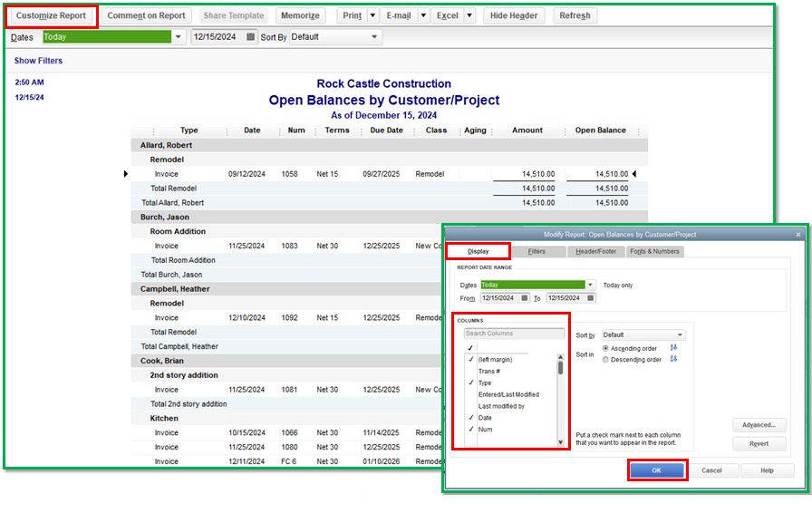The height and width of the screenshot is (513, 812).
Task: Switch to the Filters tab
Action: point(536,251)
